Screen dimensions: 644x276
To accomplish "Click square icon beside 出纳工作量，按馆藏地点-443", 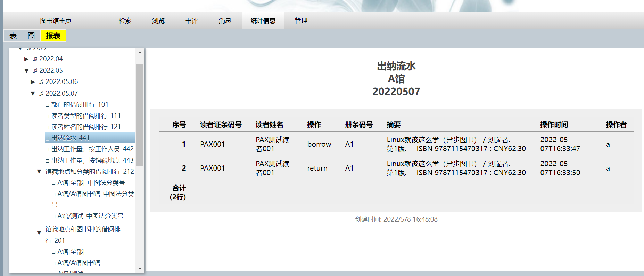I will (47, 161).
